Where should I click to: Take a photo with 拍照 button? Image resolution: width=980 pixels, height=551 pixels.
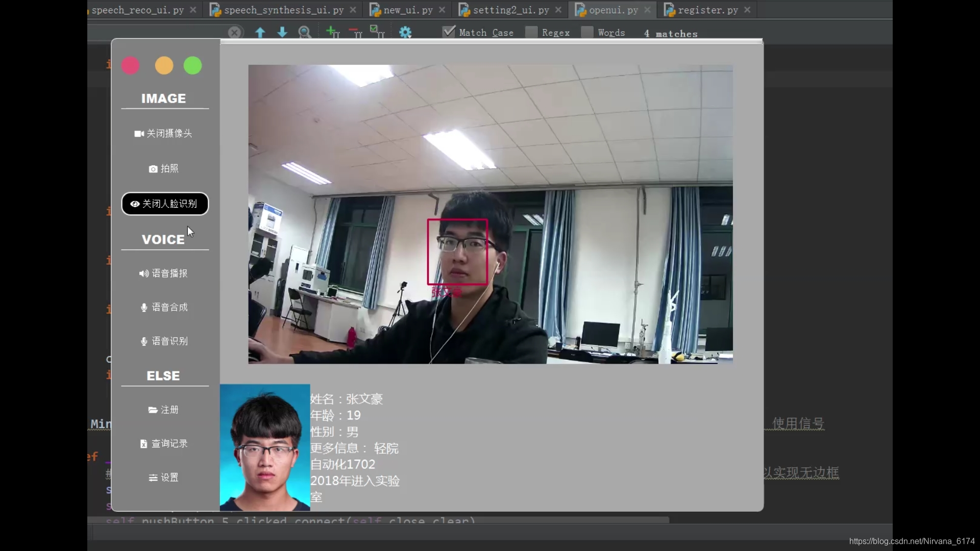(163, 169)
